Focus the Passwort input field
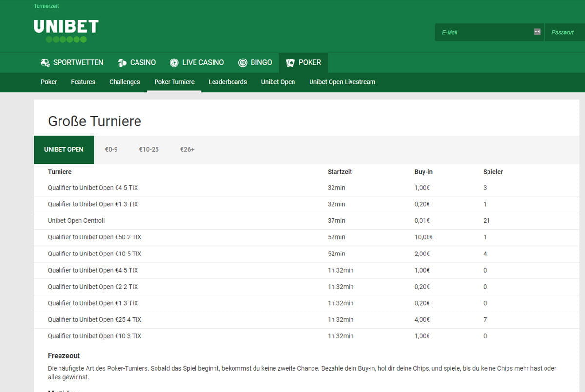Image resolution: width=585 pixels, height=392 pixels. click(x=565, y=32)
